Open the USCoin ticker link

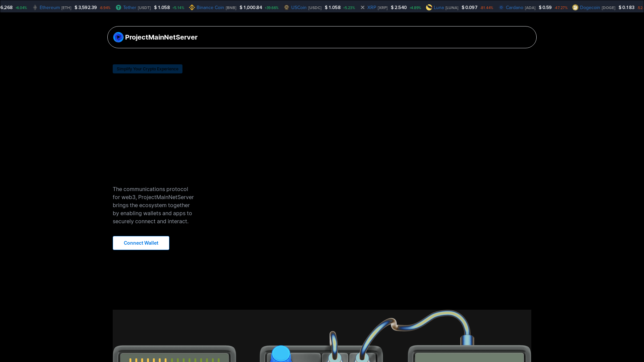299,7
